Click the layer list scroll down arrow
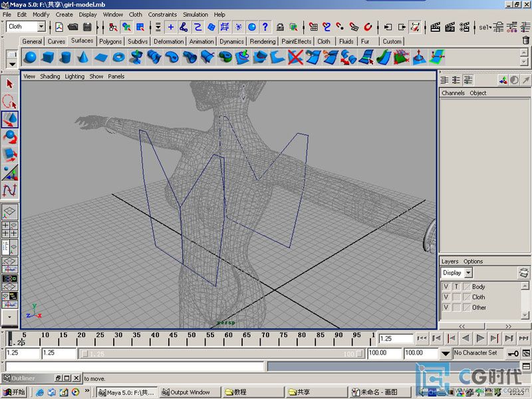Viewport: 532px width, 399px height. pos(525,315)
